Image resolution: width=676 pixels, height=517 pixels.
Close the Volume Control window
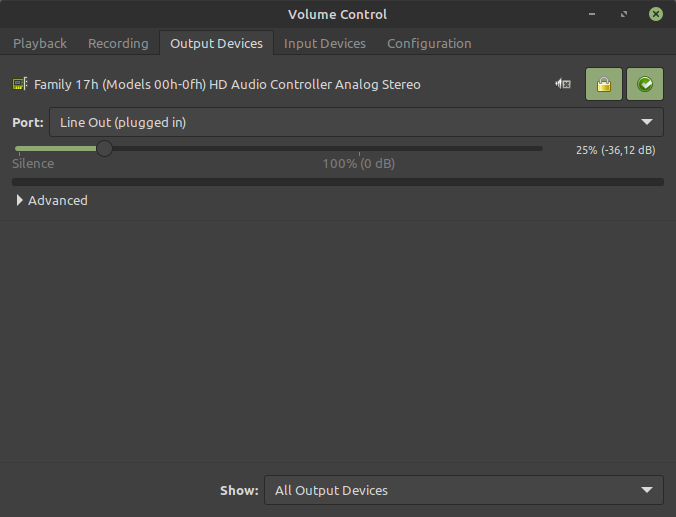coord(655,14)
